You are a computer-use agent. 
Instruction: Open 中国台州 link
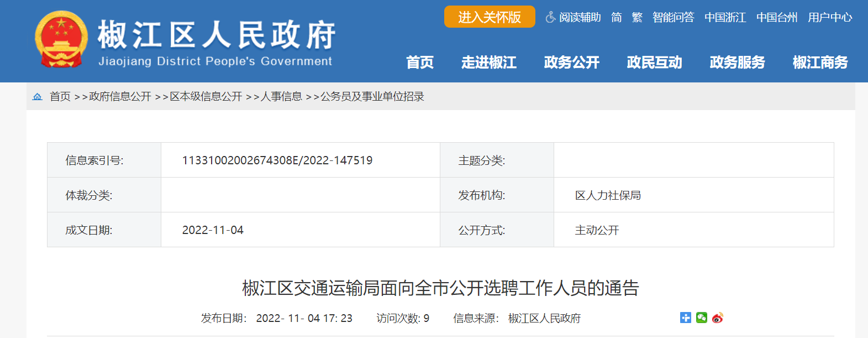777,17
